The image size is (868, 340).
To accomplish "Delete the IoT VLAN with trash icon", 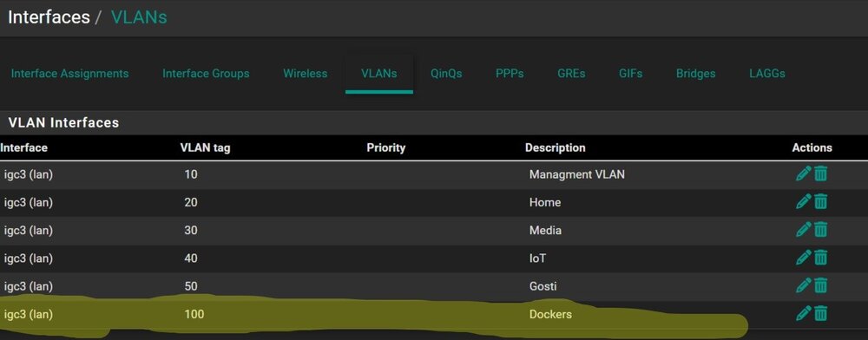I will point(821,258).
